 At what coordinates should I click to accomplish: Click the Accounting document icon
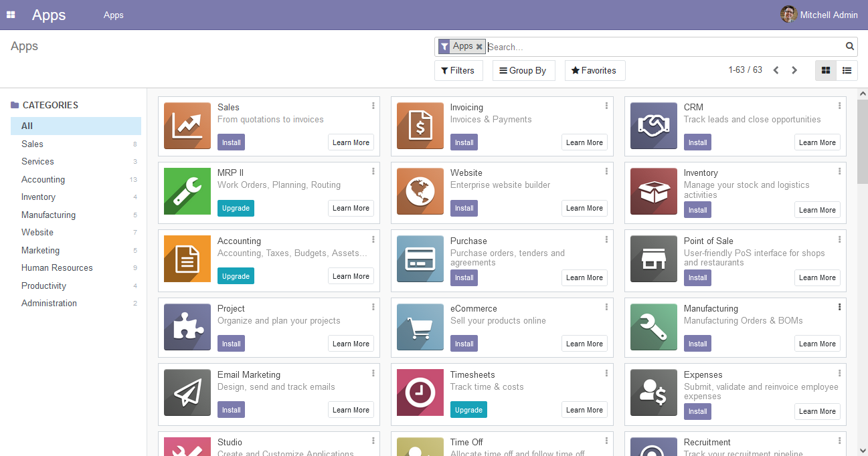187,259
